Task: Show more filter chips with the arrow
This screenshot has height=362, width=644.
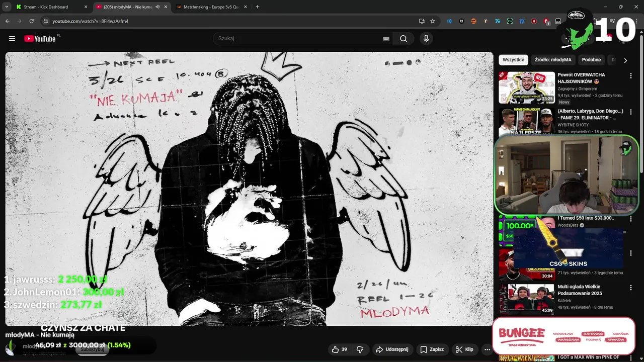Action: coord(625,60)
